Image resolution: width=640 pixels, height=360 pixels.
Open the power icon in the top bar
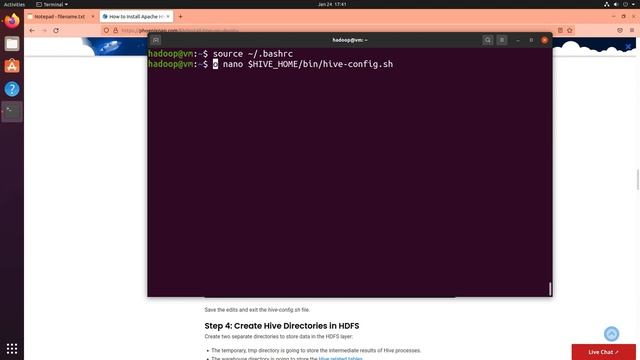point(625,4)
